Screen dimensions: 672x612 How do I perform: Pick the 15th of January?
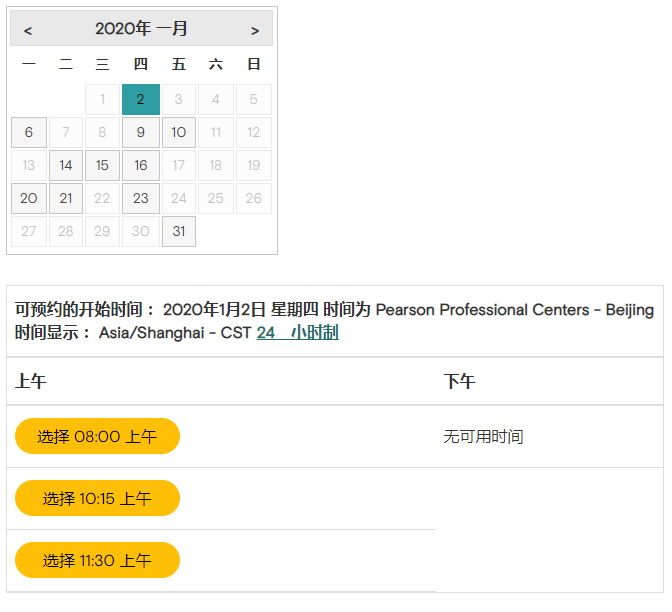[x=103, y=165]
